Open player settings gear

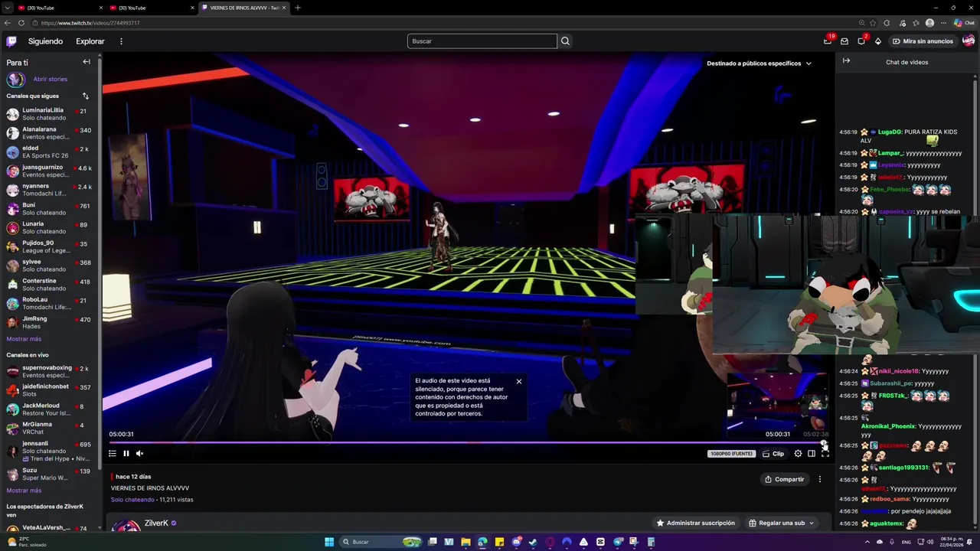coord(798,454)
